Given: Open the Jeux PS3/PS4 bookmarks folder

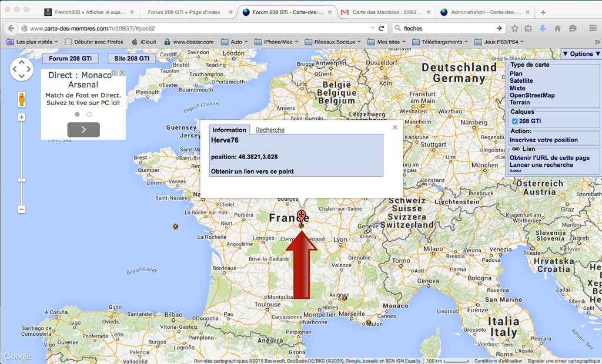Looking at the screenshot, I should [x=499, y=42].
